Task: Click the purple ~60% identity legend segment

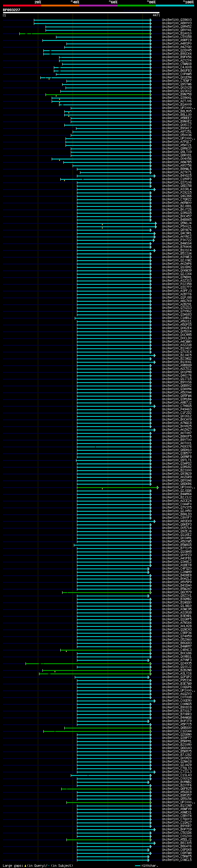Action: click(99, 6)
